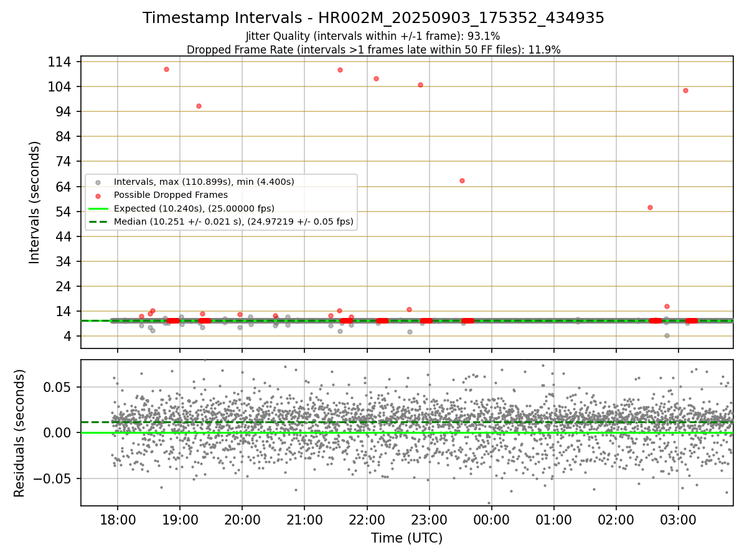Image resolution: width=747 pixels, height=560 pixels.
Task: Click the 'Jitter Quality' 93.1% subtitle line
Action: (373, 37)
